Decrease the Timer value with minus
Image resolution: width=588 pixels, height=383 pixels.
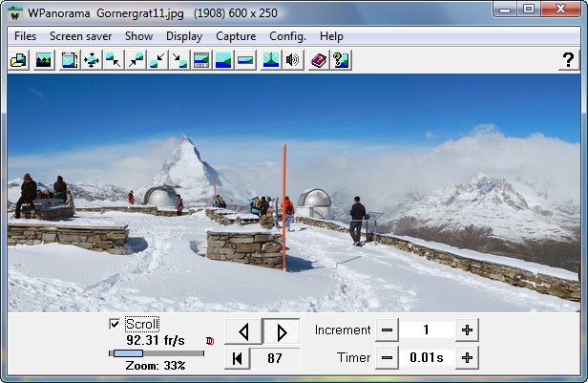[387, 358]
